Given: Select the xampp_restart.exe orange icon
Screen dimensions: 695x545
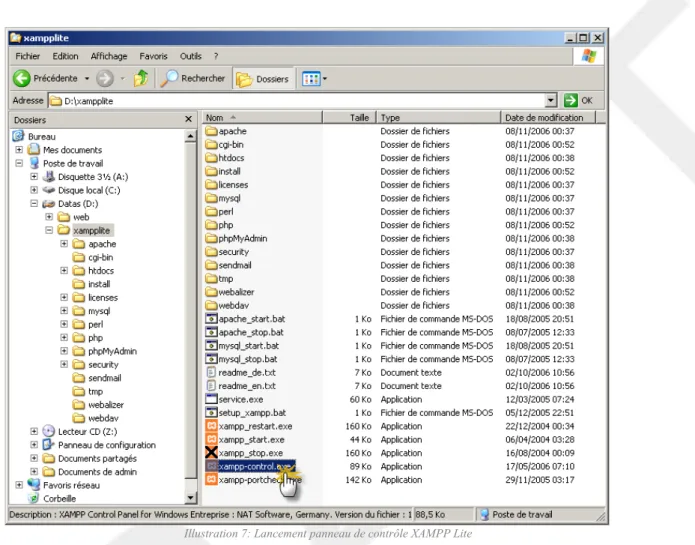Looking at the screenshot, I should click(x=211, y=426).
